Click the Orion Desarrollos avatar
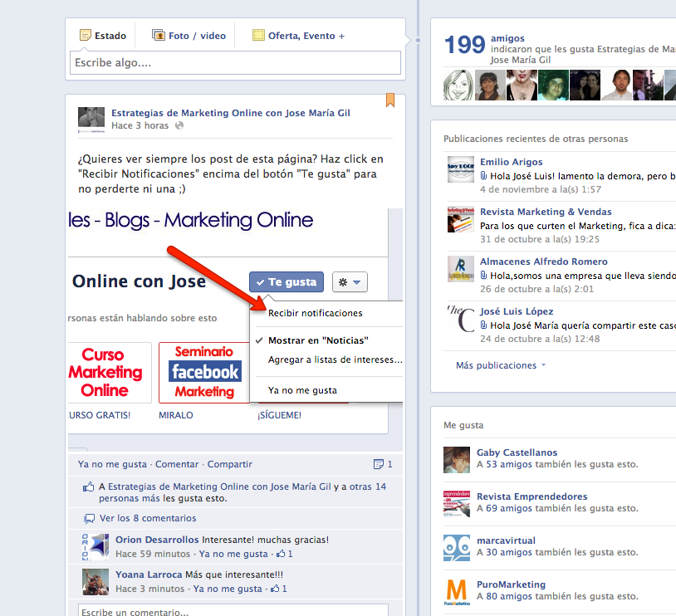 pyautogui.click(x=96, y=546)
